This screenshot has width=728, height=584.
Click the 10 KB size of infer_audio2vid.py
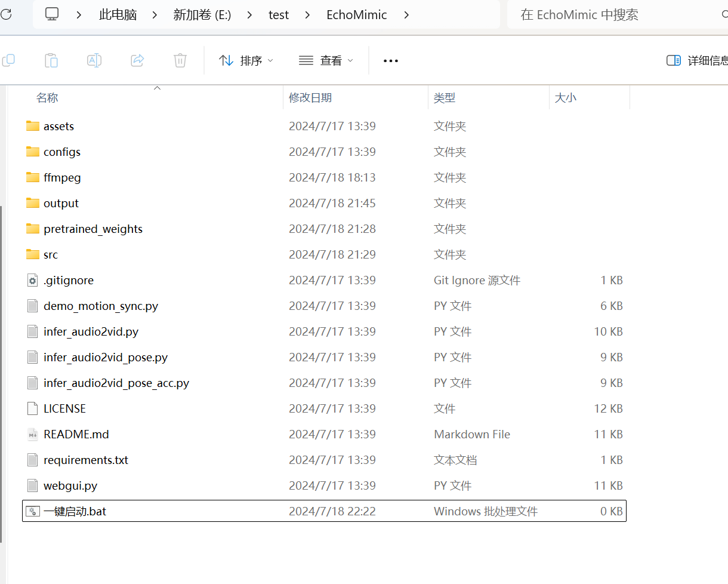[609, 331]
